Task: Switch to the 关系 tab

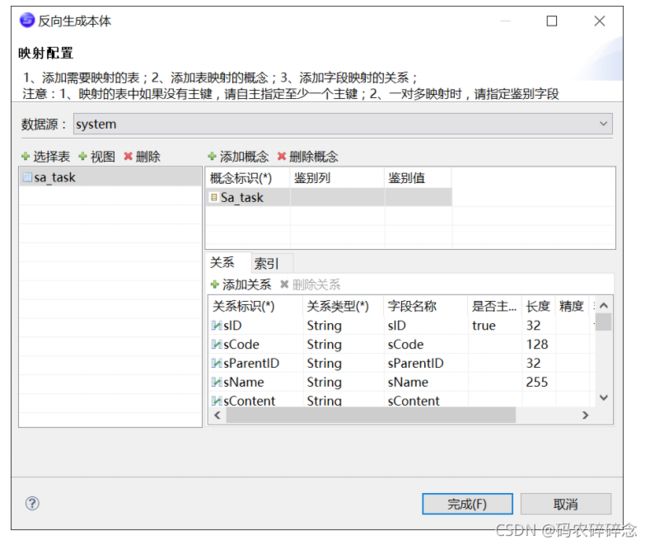Action: click(x=222, y=264)
